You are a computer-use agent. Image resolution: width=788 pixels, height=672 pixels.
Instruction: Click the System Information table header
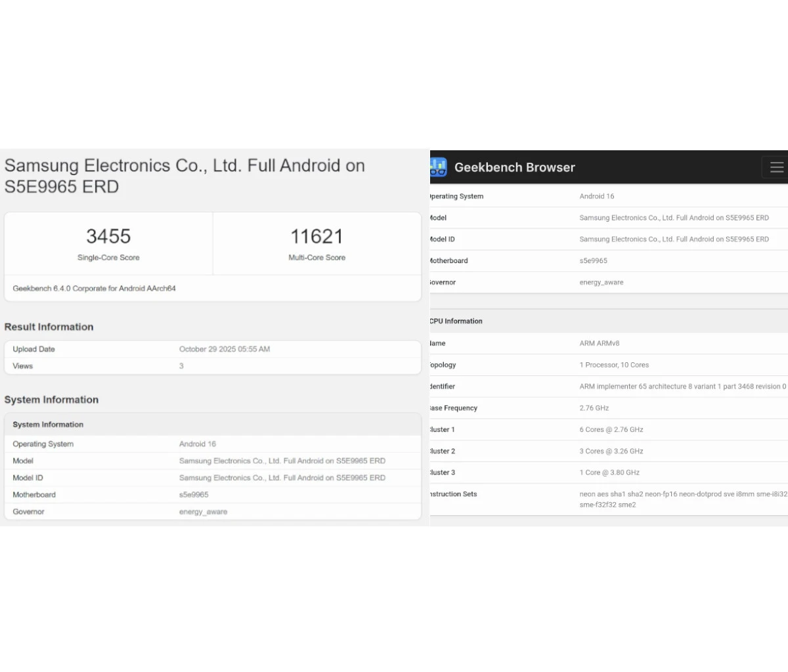coord(48,425)
